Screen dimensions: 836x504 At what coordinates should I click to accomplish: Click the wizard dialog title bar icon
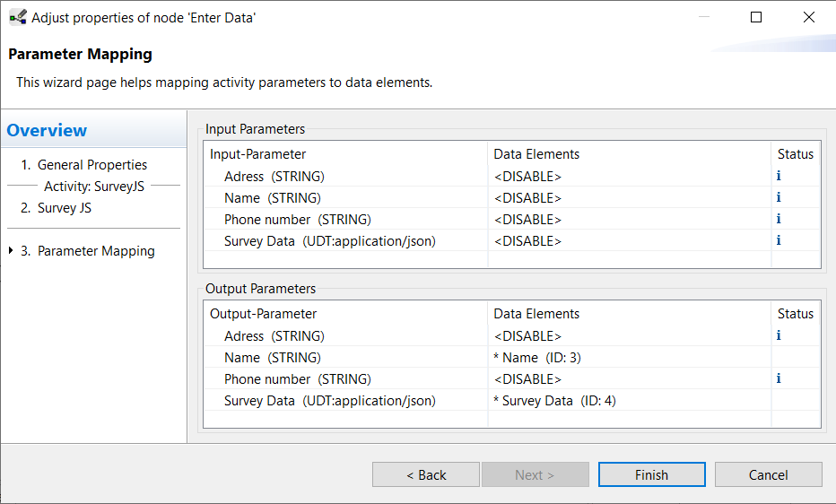[x=18, y=18]
